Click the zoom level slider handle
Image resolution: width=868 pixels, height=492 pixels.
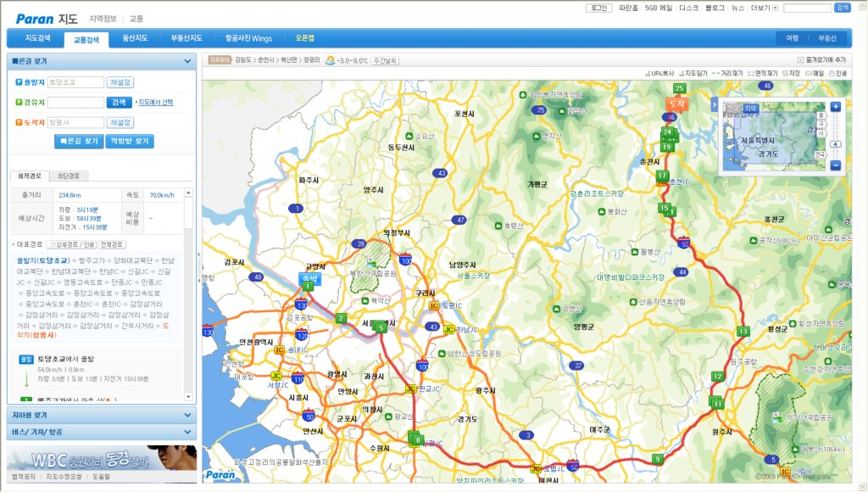click(x=835, y=144)
